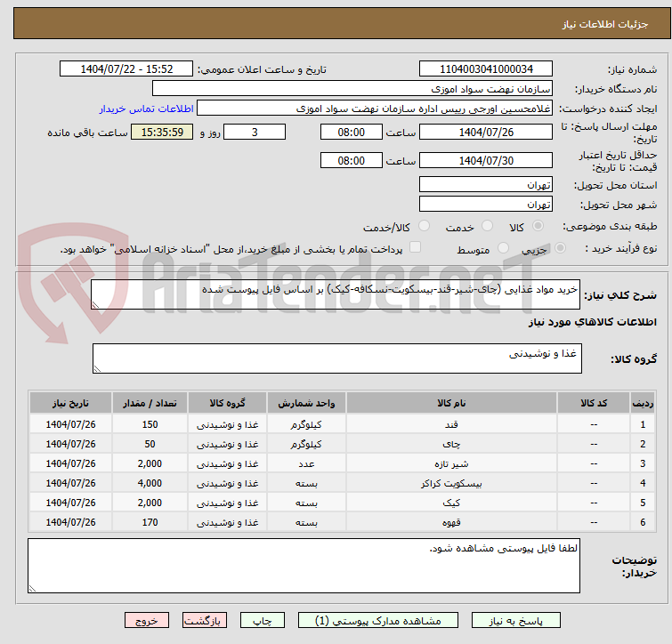Click the توضیحات خریدار text box
Viewport: 672px width, 644px height.
click(x=304, y=566)
